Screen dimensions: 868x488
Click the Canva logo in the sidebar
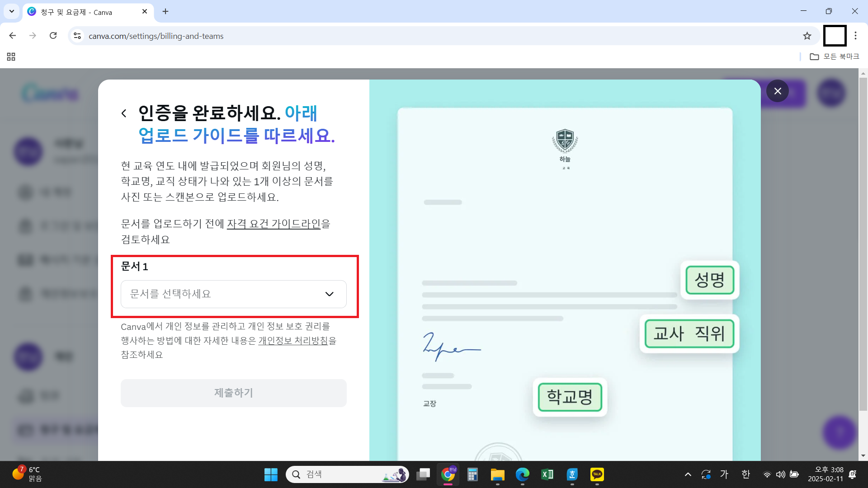(x=49, y=93)
